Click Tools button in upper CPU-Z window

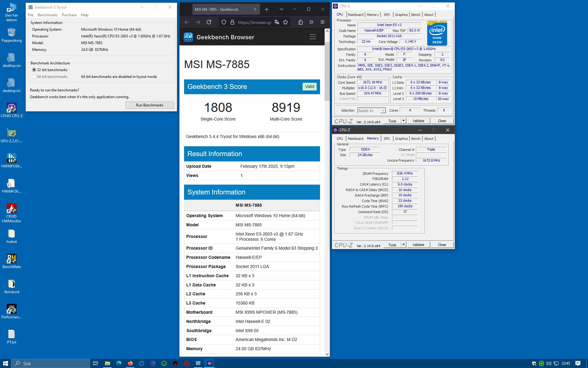point(392,121)
